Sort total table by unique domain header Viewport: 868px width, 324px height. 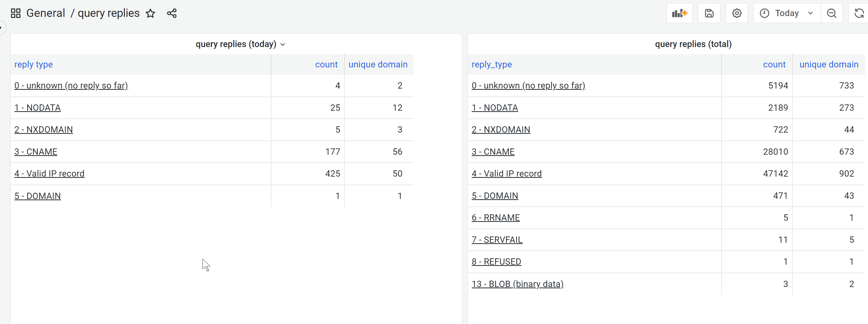tap(829, 64)
